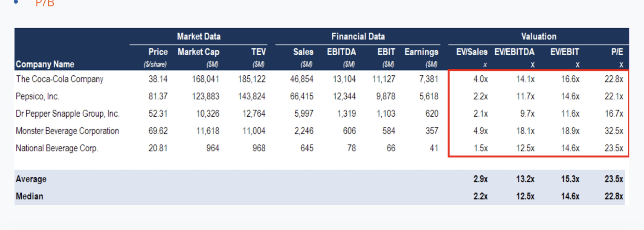Select Monster Beverage Corporation cell
This screenshot has height=230, width=644.
click(67, 131)
